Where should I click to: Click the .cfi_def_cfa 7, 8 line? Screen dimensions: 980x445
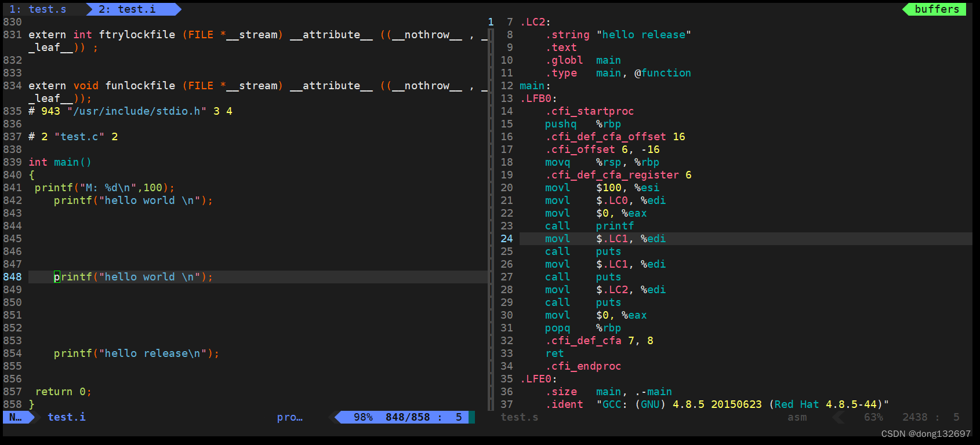pyautogui.click(x=599, y=341)
